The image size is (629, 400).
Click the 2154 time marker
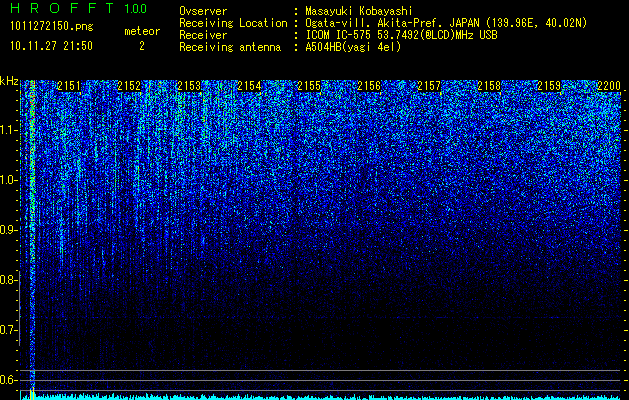249,86
